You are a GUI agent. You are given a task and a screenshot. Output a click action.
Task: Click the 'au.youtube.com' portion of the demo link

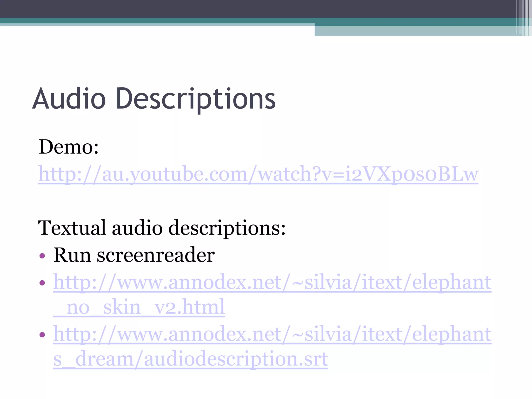175,174
